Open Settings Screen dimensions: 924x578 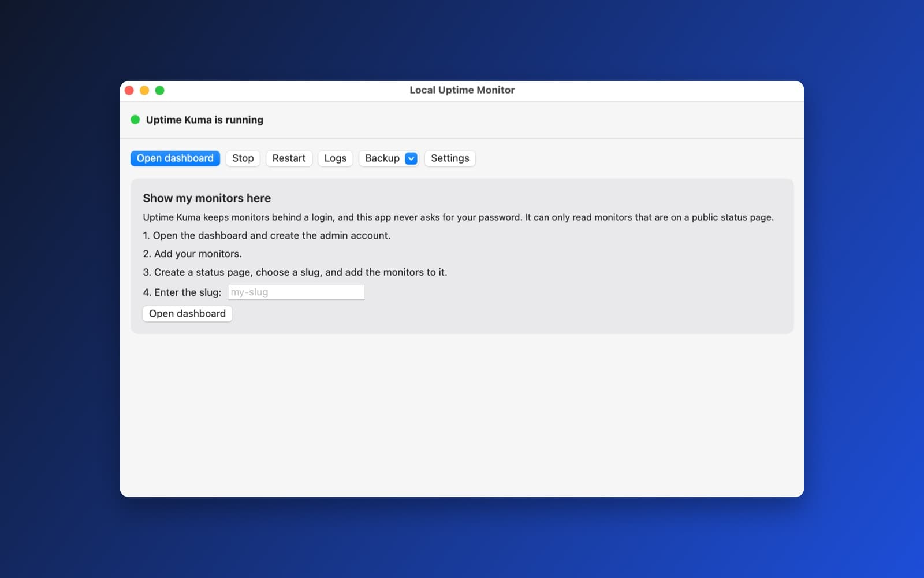click(x=450, y=158)
